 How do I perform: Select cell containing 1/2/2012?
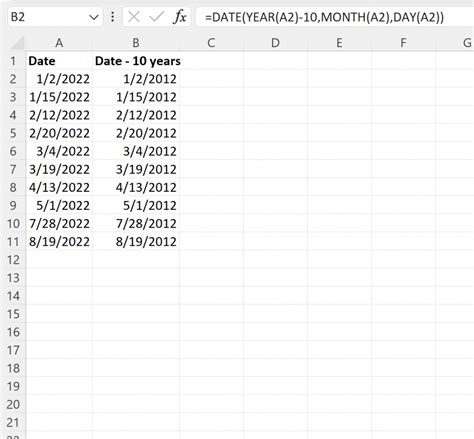pos(136,79)
